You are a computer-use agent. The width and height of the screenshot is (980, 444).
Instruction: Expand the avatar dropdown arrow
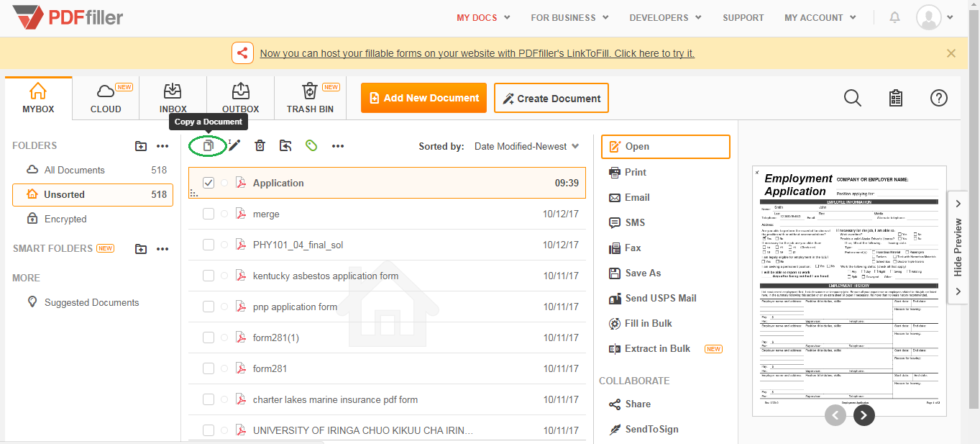click(951, 17)
